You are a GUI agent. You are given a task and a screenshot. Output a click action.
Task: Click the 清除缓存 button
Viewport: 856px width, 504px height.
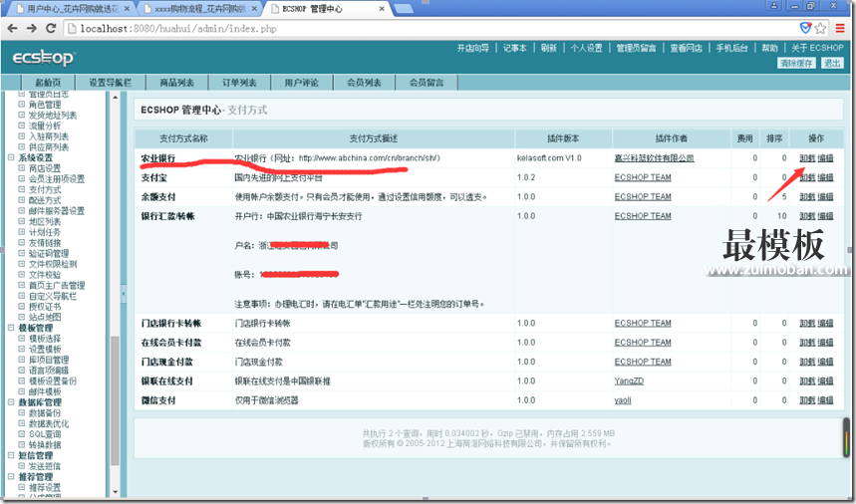(796, 64)
